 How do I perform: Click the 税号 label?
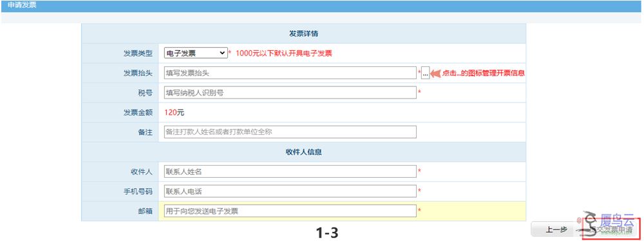coord(146,93)
